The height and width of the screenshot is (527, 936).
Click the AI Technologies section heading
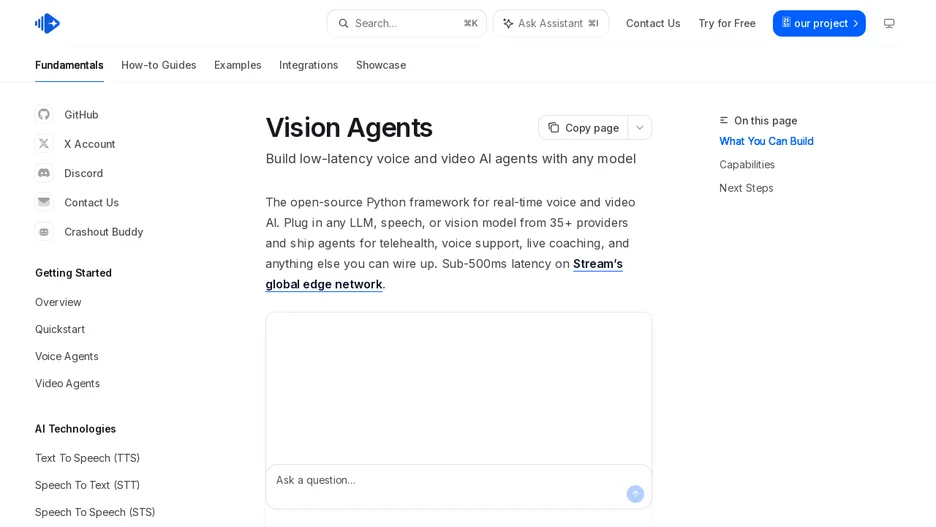(x=75, y=429)
